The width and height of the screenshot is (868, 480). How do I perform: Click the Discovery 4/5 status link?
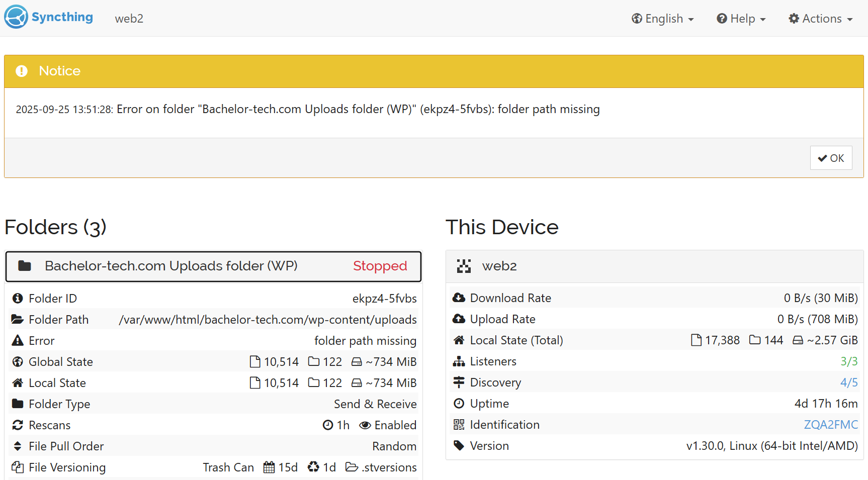click(849, 382)
